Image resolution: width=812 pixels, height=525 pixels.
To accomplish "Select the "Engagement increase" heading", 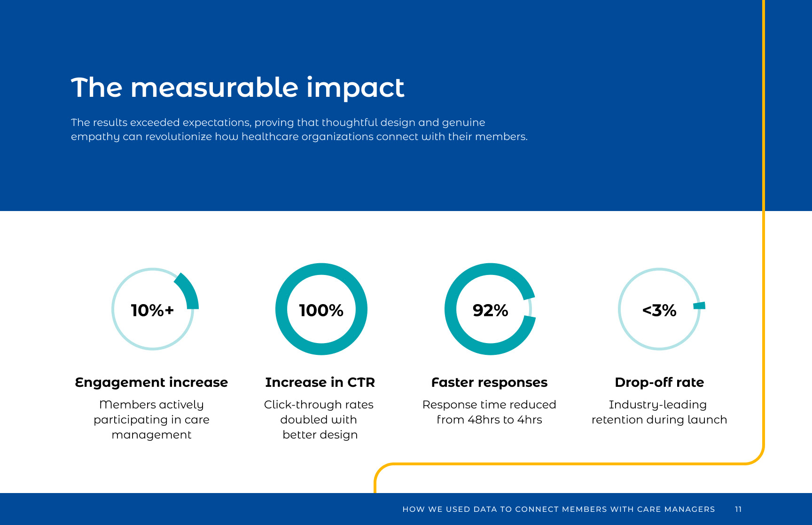I will tap(151, 383).
